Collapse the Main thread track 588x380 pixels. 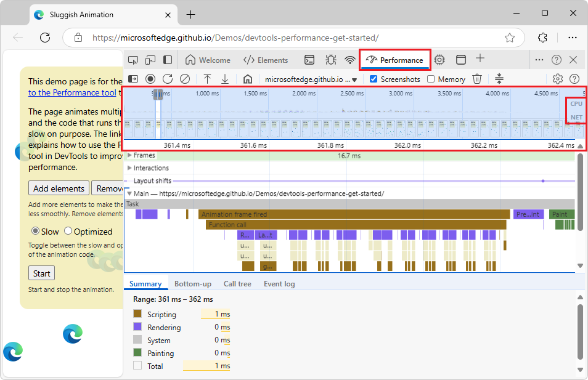(129, 193)
